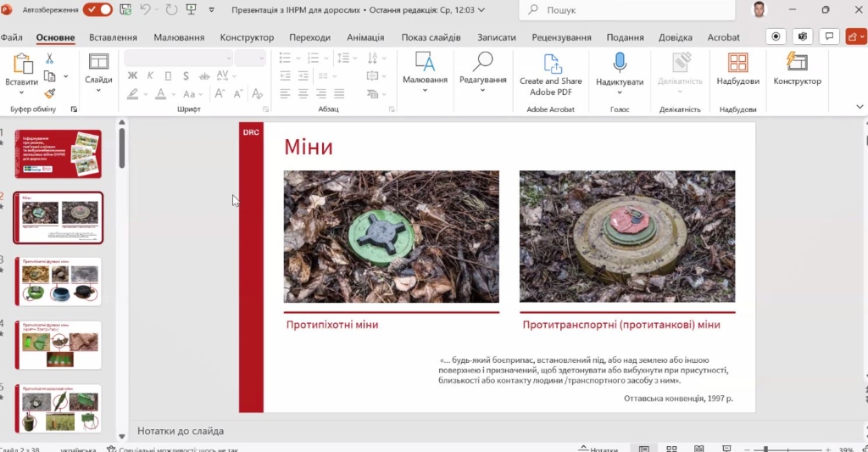Viewport: 868px width, 452px height.
Task: Open the Надбудови add-ins icon
Action: click(x=737, y=63)
